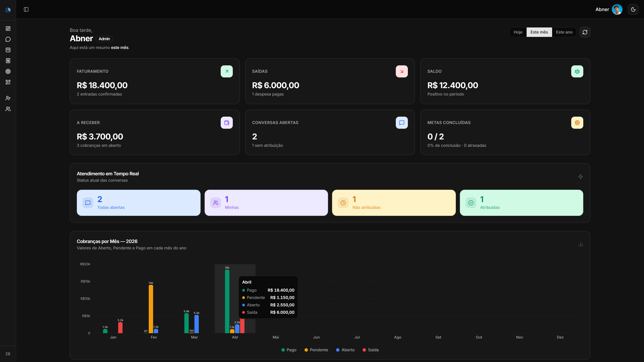The height and width of the screenshot is (362, 644).
Task: Click the Abr green 18k bar
Action: click(227, 301)
